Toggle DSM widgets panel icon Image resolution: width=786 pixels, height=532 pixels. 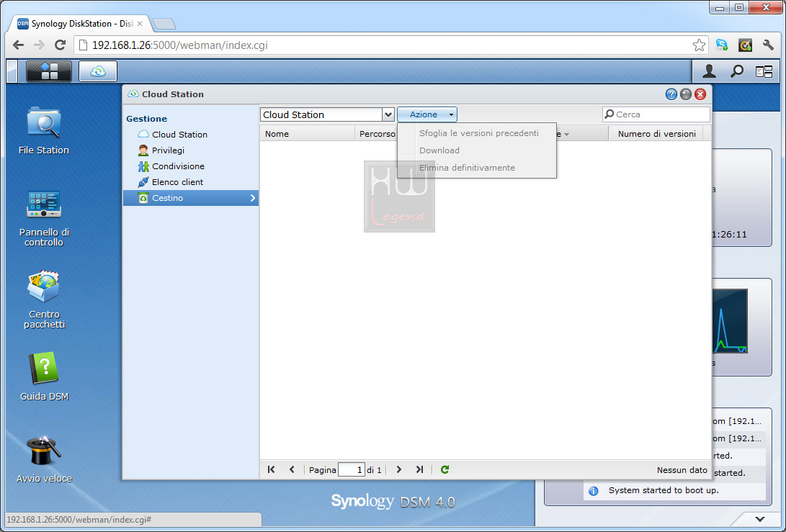764,72
